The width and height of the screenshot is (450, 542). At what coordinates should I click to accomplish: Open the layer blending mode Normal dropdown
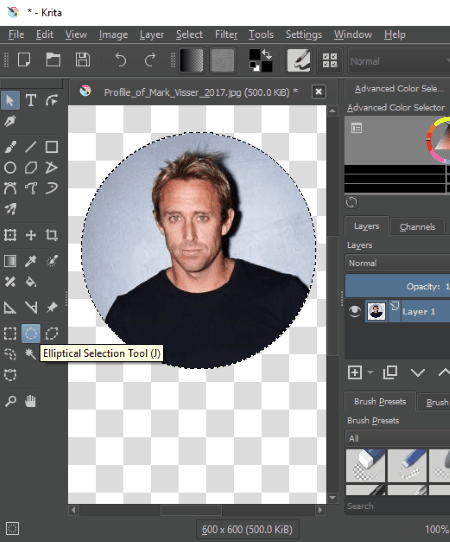(x=397, y=263)
